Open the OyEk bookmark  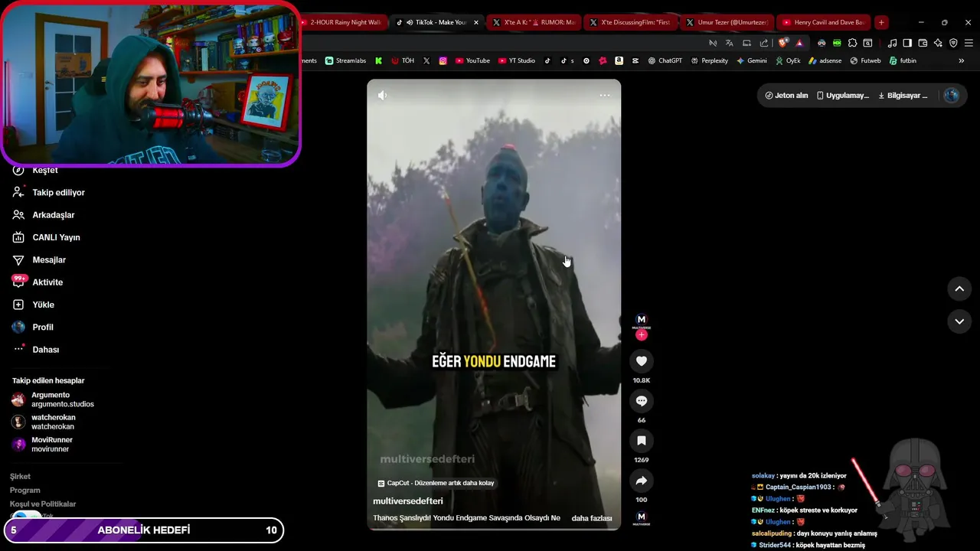tap(788, 61)
